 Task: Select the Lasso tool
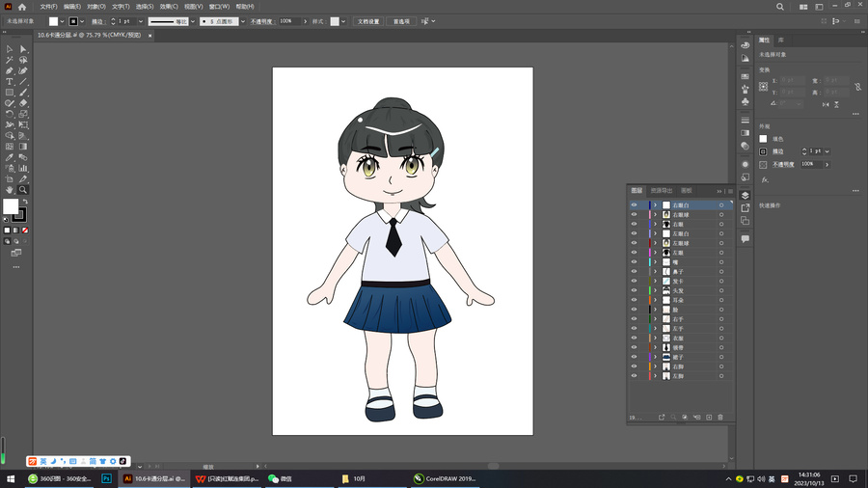click(23, 60)
